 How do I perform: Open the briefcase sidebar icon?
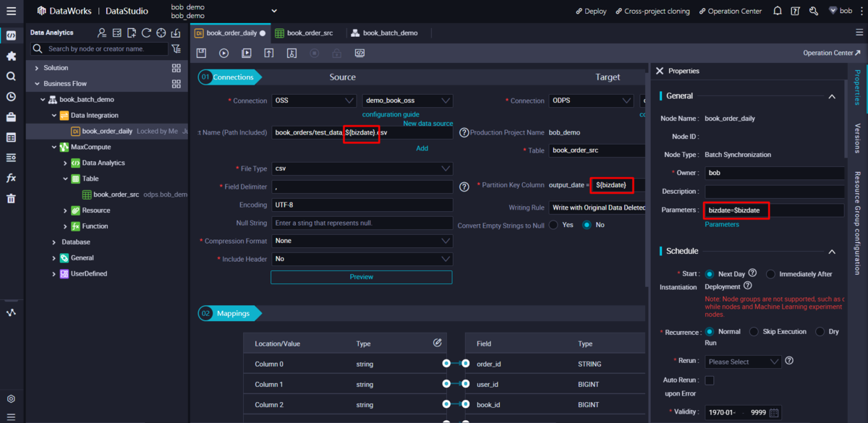(x=11, y=117)
